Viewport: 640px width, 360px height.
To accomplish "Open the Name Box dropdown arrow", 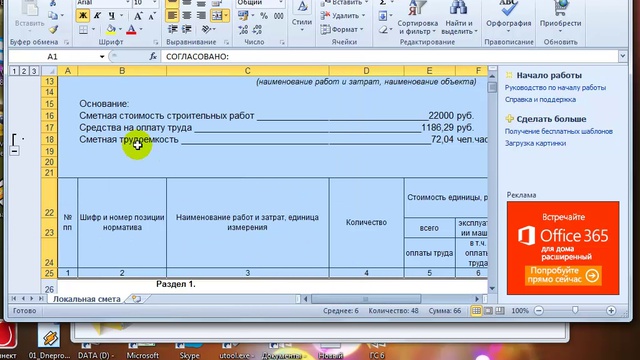I will (102, 56).
